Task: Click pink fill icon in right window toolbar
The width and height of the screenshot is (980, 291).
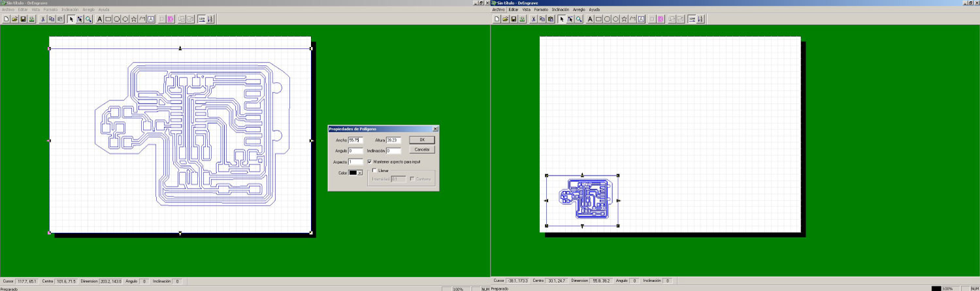Action: click(x=661, y=19)
